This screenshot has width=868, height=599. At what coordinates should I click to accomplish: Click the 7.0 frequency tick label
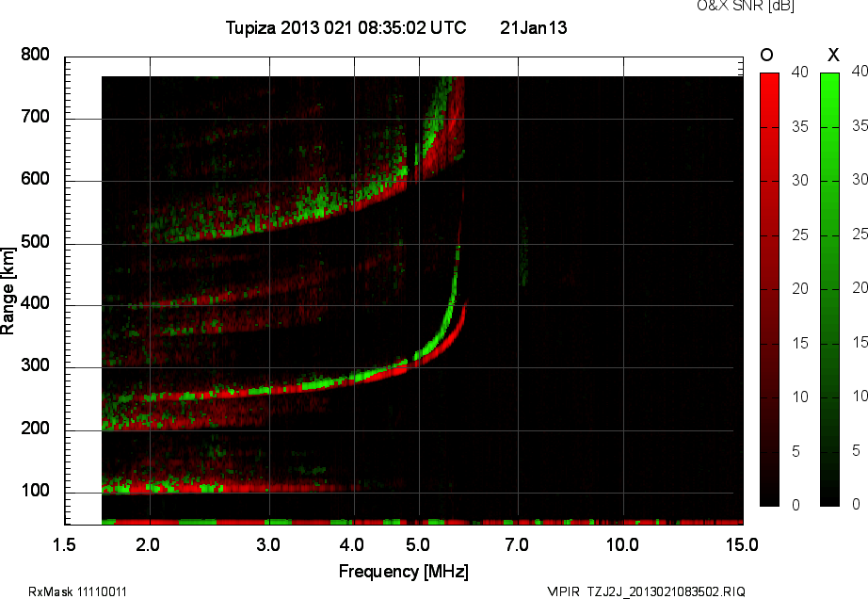click(x=517, y=544)
